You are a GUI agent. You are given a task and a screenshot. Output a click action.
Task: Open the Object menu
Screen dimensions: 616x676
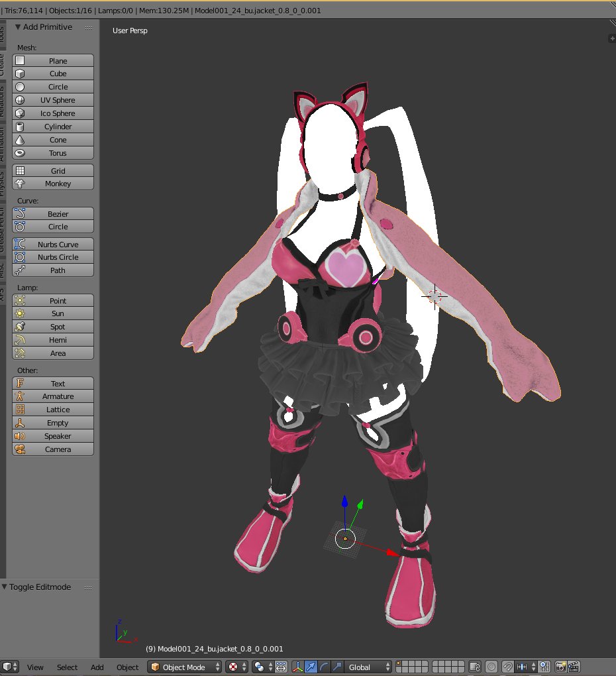pos(128,667)
